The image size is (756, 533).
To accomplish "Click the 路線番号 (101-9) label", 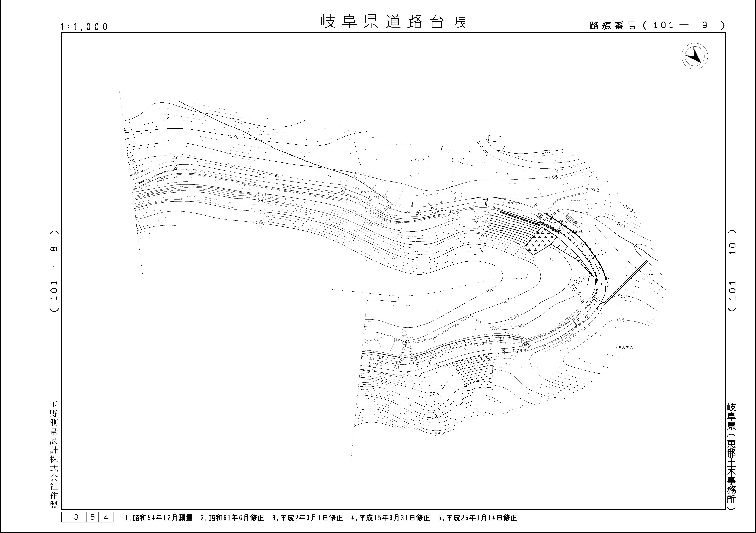I will pyautogui.click(x=657, y=26).
